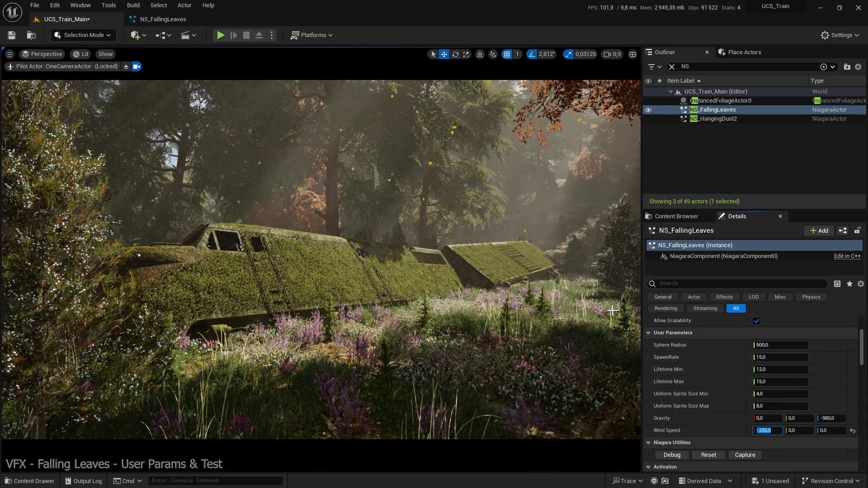Toggle the exact camera view icon

click(x=137, y=66)
